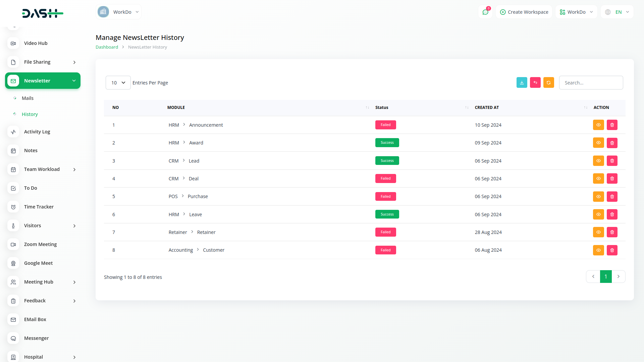Viewport: 644px width, 362px height.
Task: Click the blue download export icon
Action: [x=522, y=82]
